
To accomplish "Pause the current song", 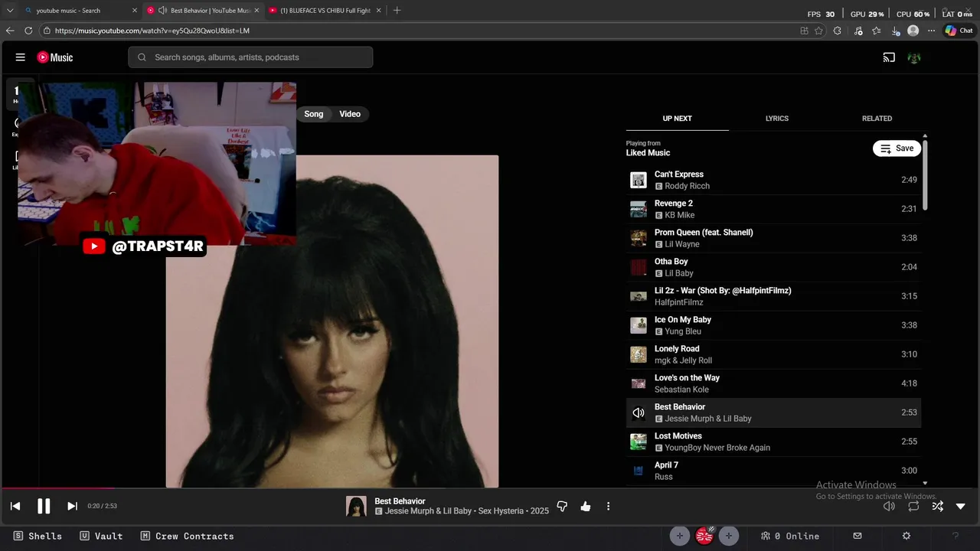I will [x=44, y=506].
